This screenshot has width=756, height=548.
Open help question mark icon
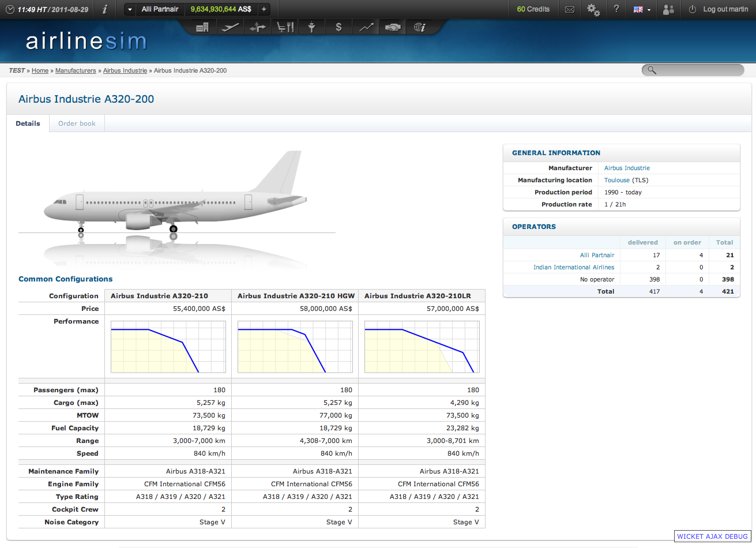click(x=616, y=9)
